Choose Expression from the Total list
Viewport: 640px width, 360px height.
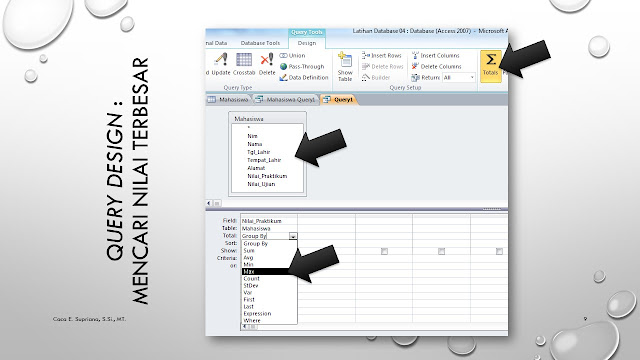269,313
